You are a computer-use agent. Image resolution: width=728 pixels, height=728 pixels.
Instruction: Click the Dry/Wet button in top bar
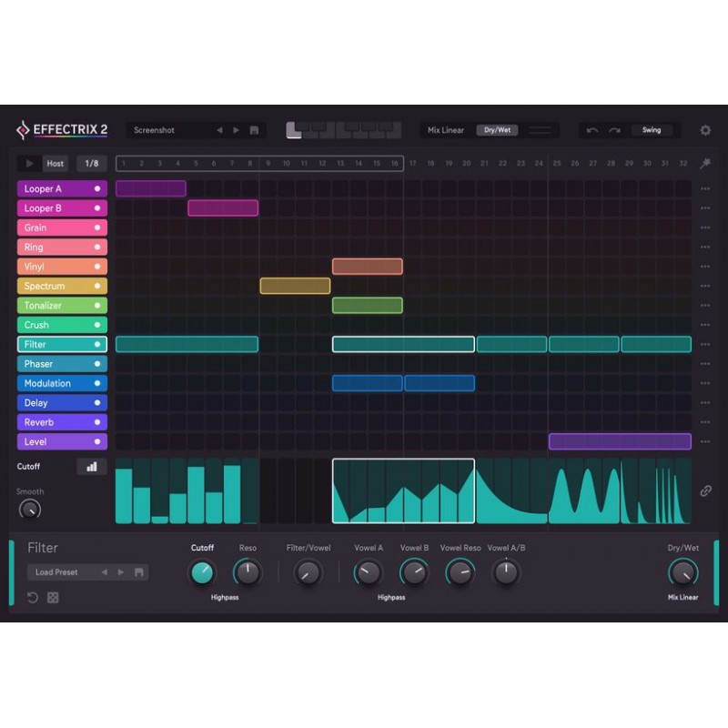click(497, 130)
